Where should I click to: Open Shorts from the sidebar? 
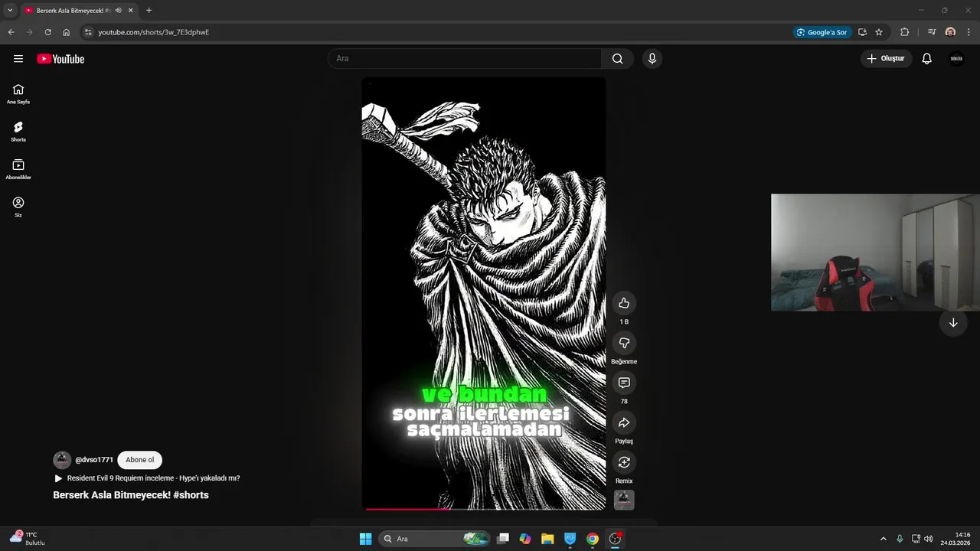tap(18, 132)
